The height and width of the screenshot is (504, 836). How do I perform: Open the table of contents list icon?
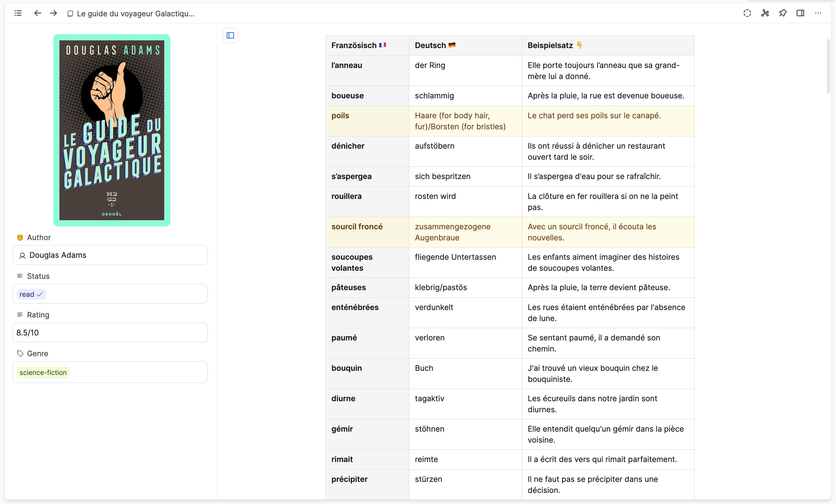pyautogui.click(x=18, y=13)
